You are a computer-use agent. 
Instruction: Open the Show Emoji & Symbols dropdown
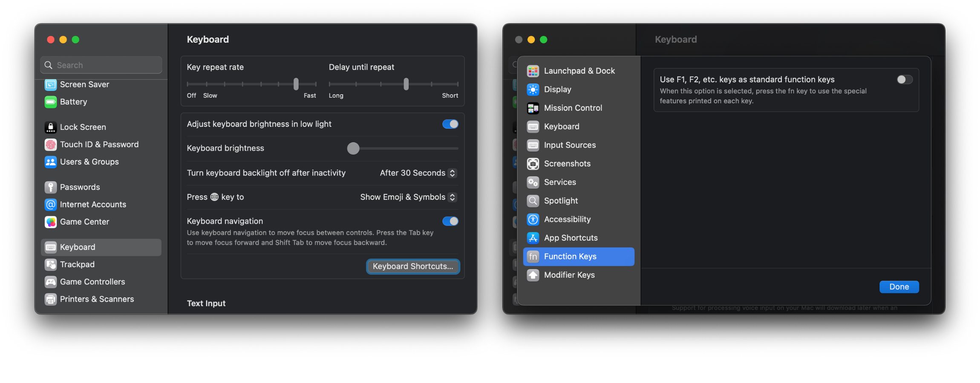[x=408, y=197]
